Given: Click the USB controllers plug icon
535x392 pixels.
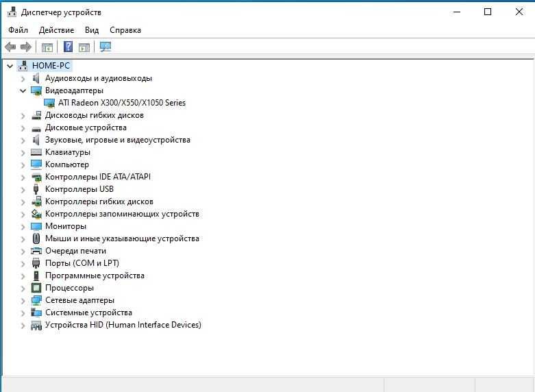Looking at the screenshot, I should 36,189.
